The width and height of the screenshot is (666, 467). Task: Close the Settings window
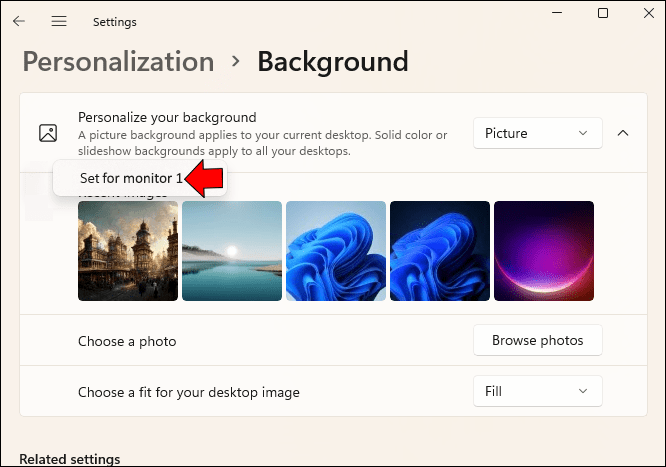(649, 14)
